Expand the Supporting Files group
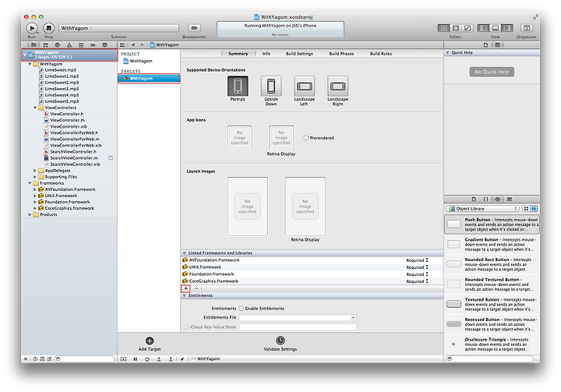Viewport: 561px width, 392px height. pos(35,177)
